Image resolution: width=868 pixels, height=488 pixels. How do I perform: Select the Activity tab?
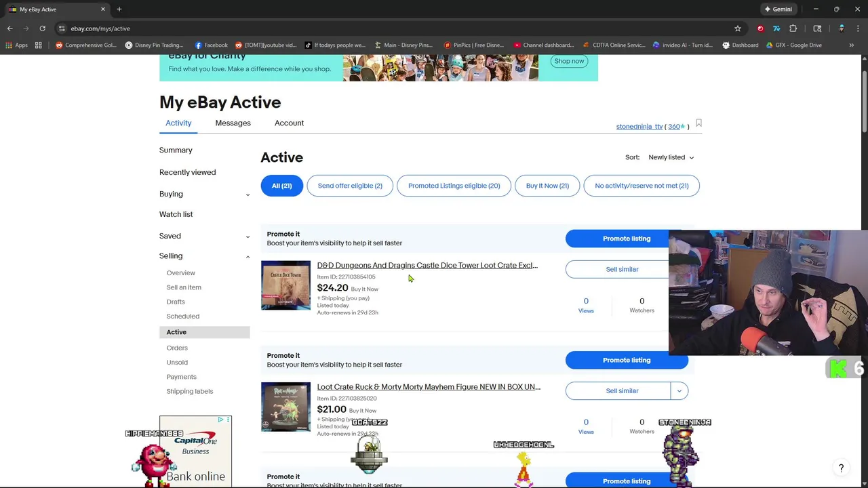coord(178,123)
